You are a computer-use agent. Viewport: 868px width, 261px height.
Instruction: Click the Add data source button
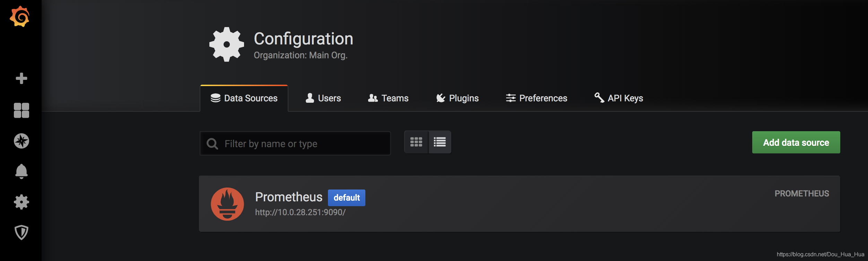(796, 142)
